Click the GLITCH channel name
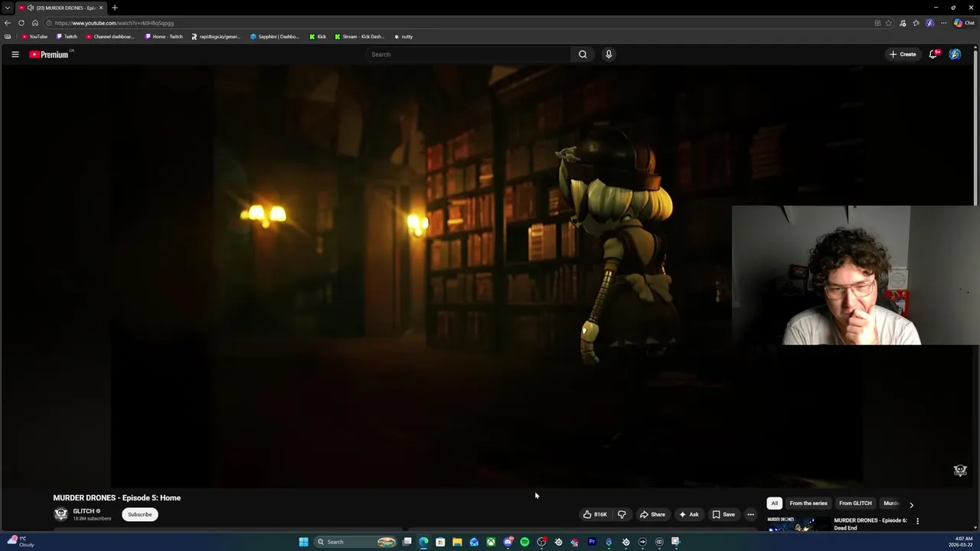980x551 pixels. pyautogui.click(x=83, y=511)
